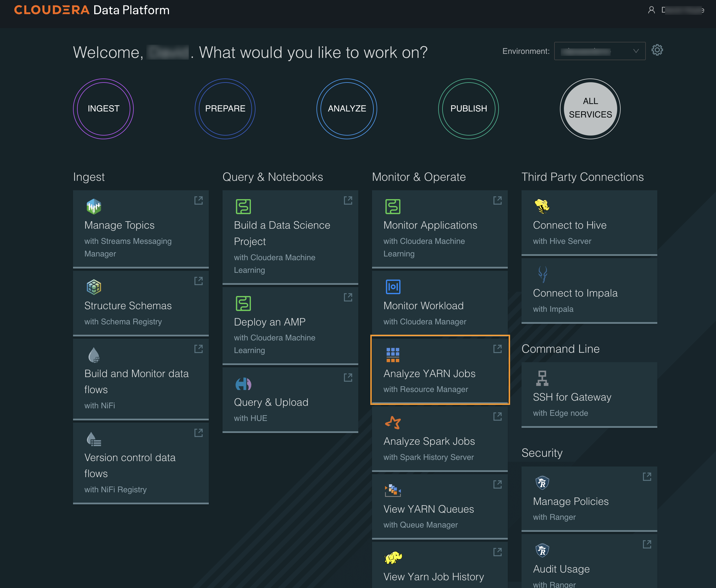Click the user profile icon
The width and height of the screenshot is (716, 588).
point(651,10)
